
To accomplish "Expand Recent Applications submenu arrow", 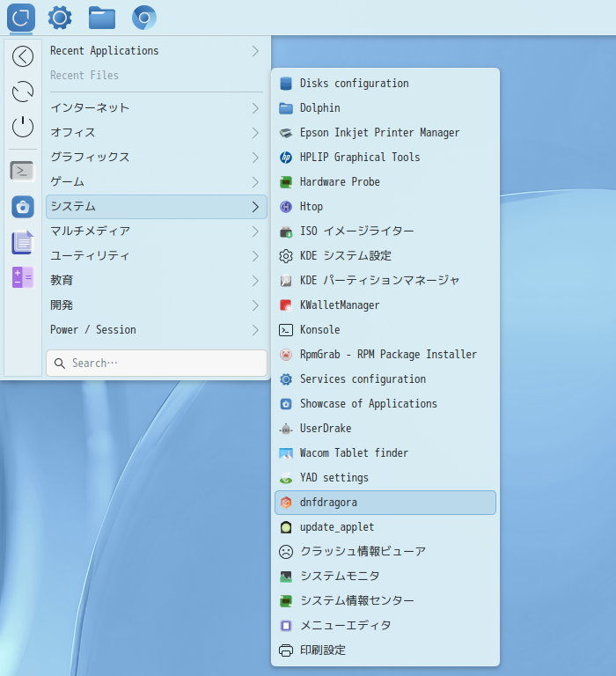I will coord(255,51).
